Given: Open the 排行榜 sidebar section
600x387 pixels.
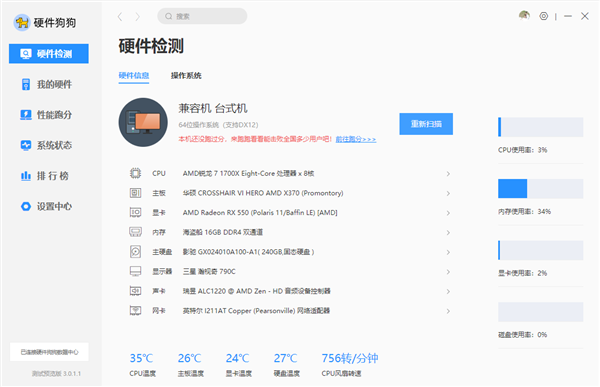Looking at the screenshot, I should coord(49,176).
